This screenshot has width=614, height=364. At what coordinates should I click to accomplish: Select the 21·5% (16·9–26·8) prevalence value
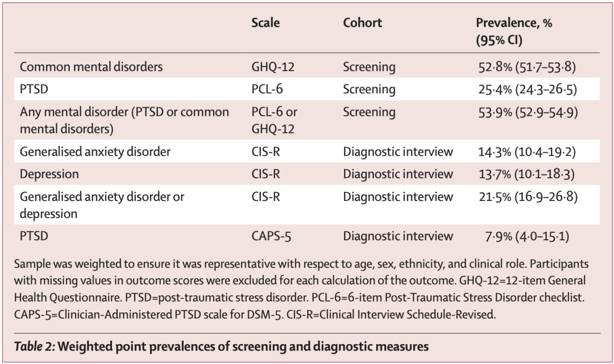click(x=527, y=197)
